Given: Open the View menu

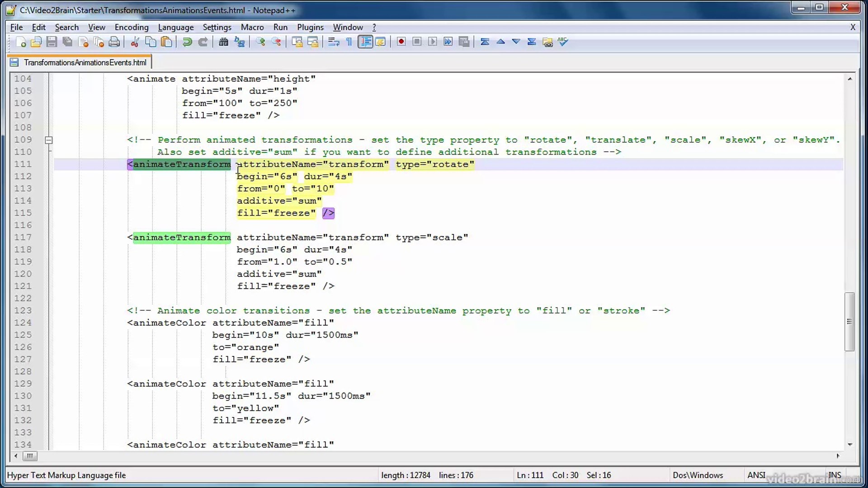Looking at the screenshot, I should pos(96,27).
